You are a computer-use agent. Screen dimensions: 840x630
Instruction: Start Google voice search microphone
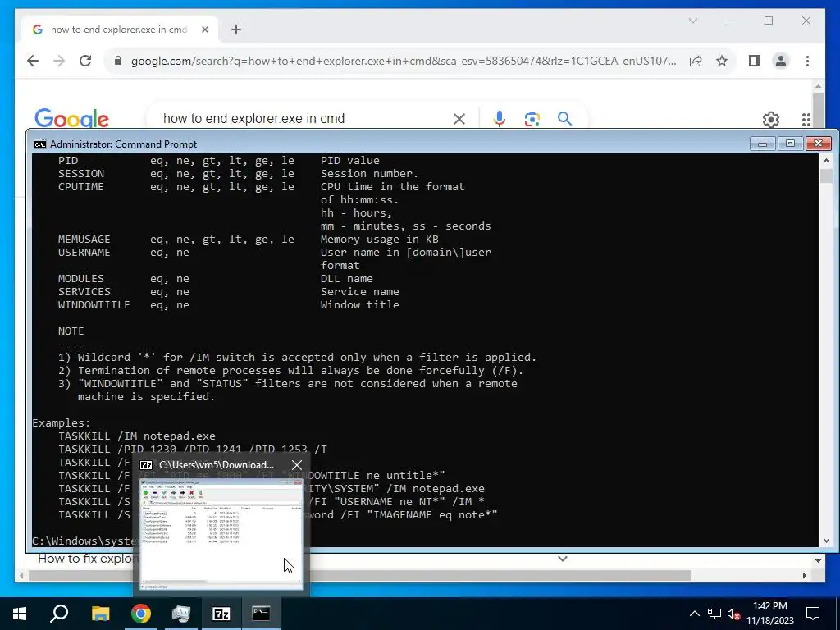tap(500, 118)
